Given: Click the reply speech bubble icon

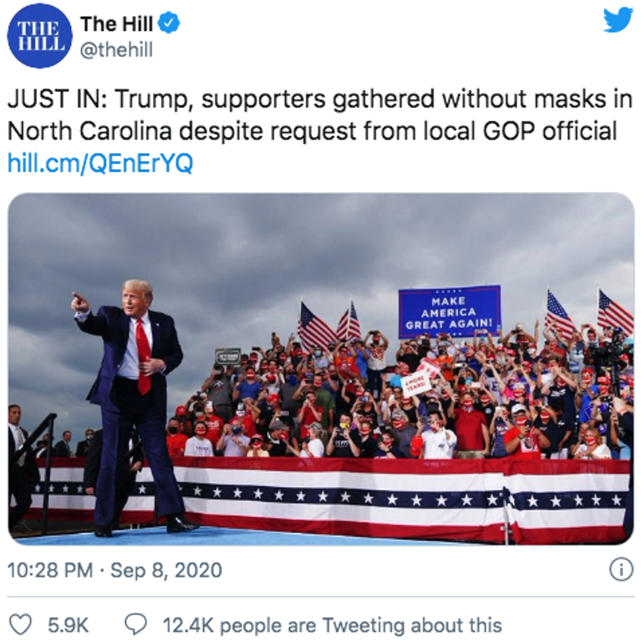Looking at the screenshot, I should 136,624.
